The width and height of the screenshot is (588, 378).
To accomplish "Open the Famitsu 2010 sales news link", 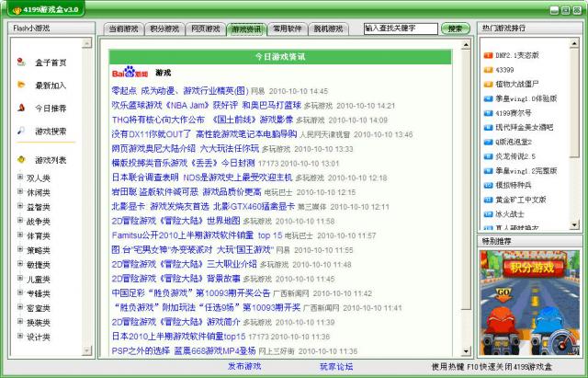I will [x=197, y=235].
